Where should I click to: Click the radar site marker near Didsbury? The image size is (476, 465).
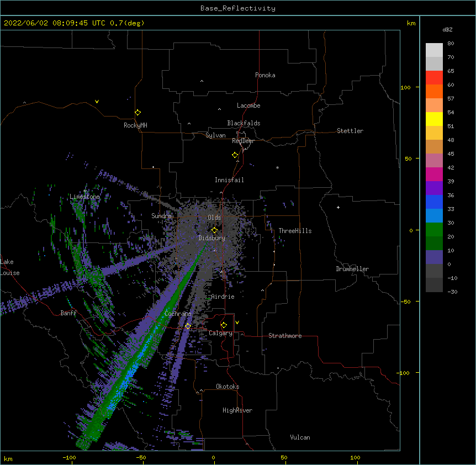(214, 230)
